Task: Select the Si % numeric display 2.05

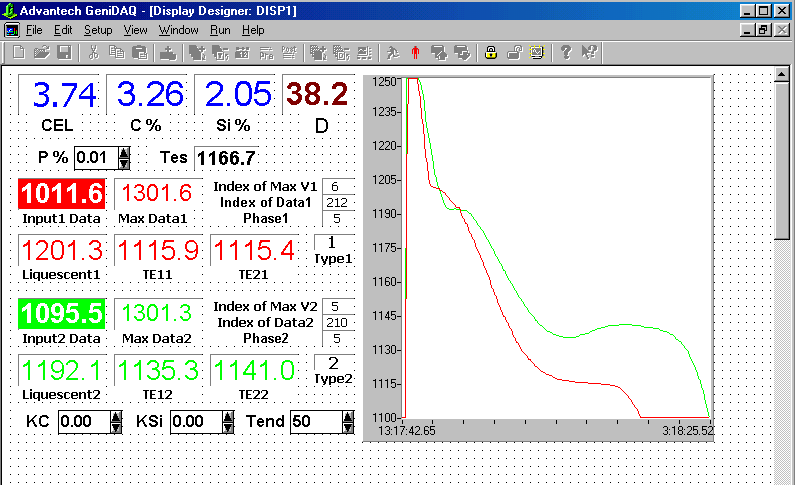Action: [x=238, y=94]
